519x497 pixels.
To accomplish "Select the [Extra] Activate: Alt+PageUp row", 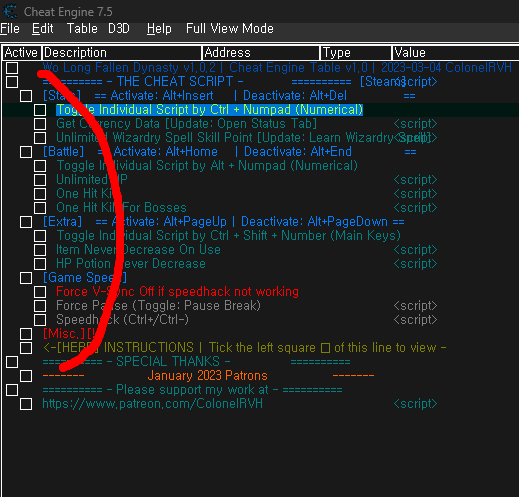I will (223, 222).
